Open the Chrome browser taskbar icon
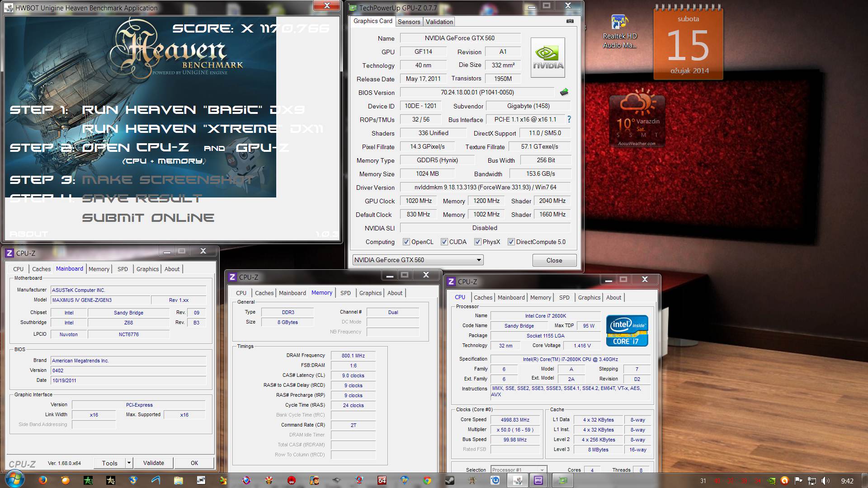 pyautogui.click(x=427, y=480)
